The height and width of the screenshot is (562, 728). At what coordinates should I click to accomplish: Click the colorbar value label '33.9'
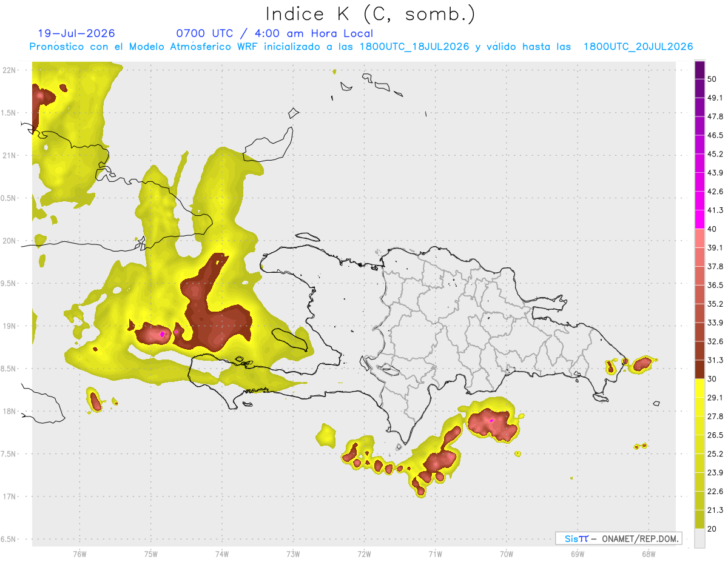(715, 323)
